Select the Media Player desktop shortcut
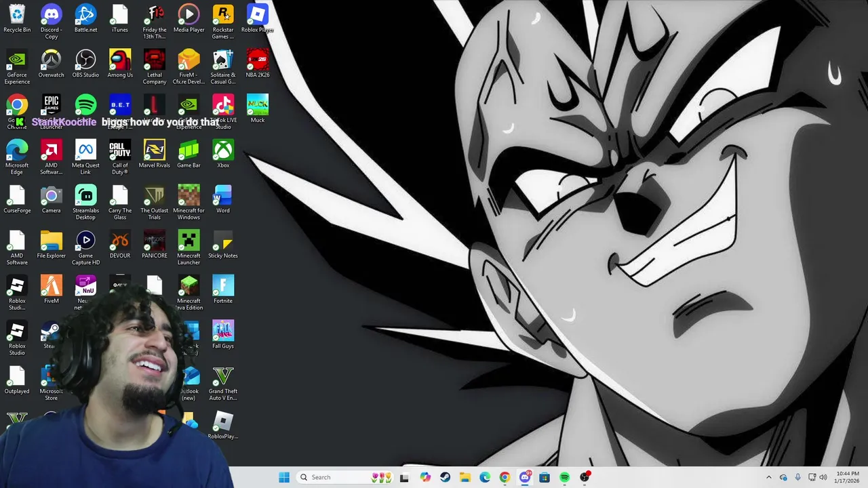The image size is (868, 488). [x=189, y=19]
